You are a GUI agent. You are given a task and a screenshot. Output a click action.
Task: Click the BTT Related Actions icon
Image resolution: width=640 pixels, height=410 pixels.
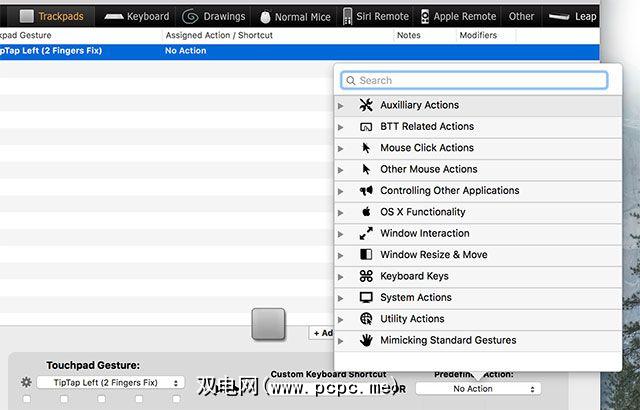[x=366, y=127]
